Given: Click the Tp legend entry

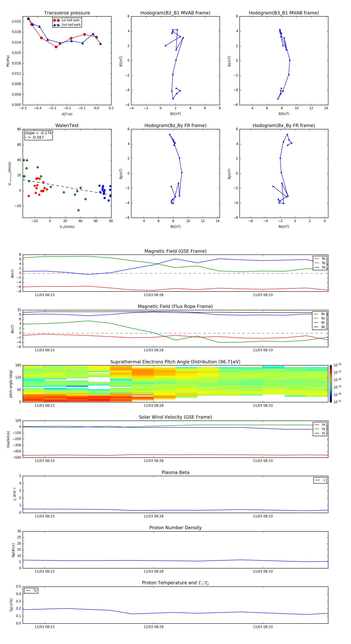Looking at the screenshot, I should click(31, 591).
